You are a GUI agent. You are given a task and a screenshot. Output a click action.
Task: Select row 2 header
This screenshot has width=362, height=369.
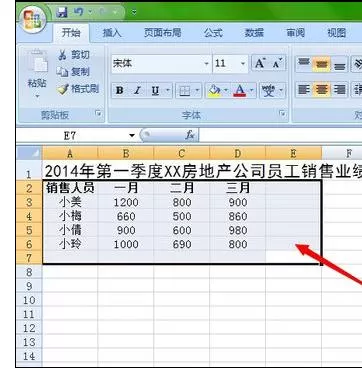tap(30, 188)
